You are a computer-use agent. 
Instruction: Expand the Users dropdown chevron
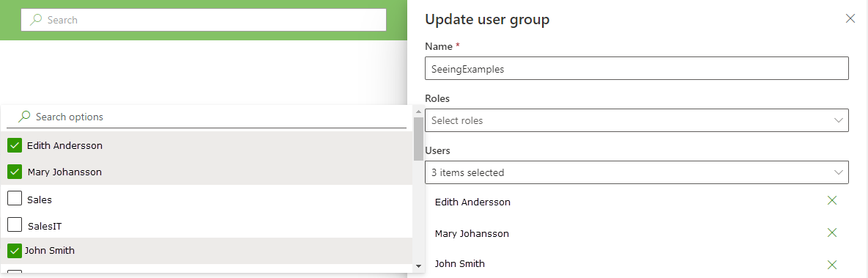tap(838, 172)
